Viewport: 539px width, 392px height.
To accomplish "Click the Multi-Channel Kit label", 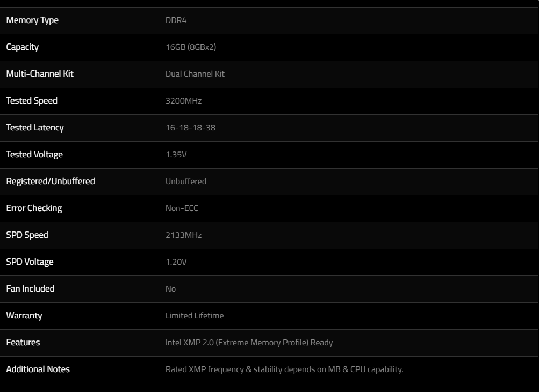I will (40, 74).
